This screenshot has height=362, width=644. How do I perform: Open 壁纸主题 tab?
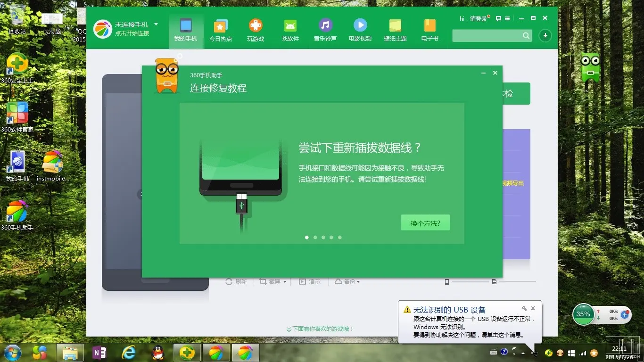point(395,30)
